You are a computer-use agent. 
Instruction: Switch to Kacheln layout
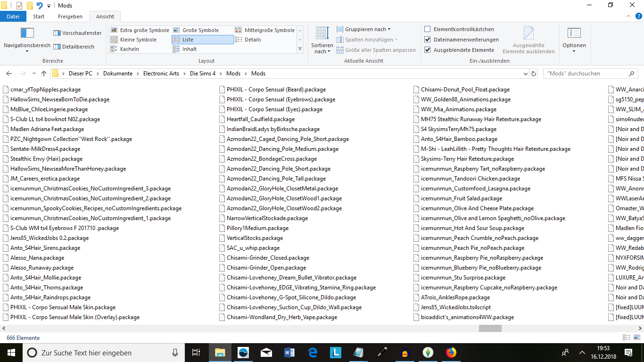(125, 49)
